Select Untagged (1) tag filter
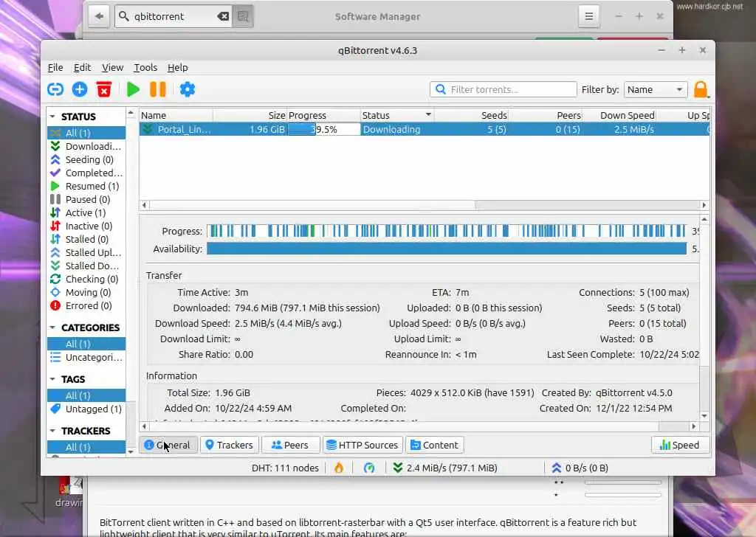 [x=86, y=409]
